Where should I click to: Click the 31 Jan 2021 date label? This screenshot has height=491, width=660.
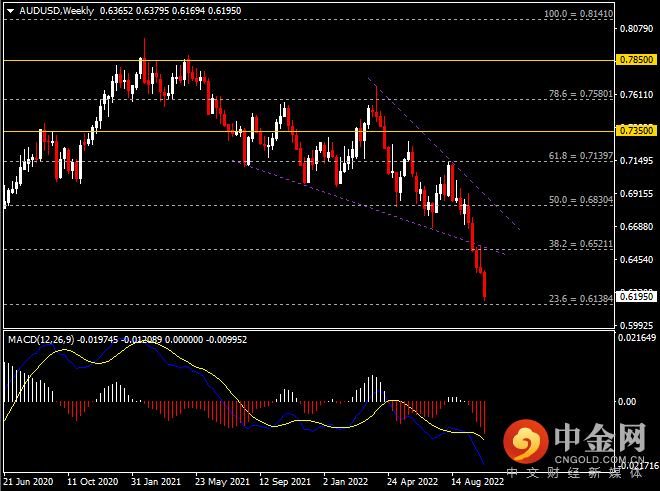[x=156, y=482]
